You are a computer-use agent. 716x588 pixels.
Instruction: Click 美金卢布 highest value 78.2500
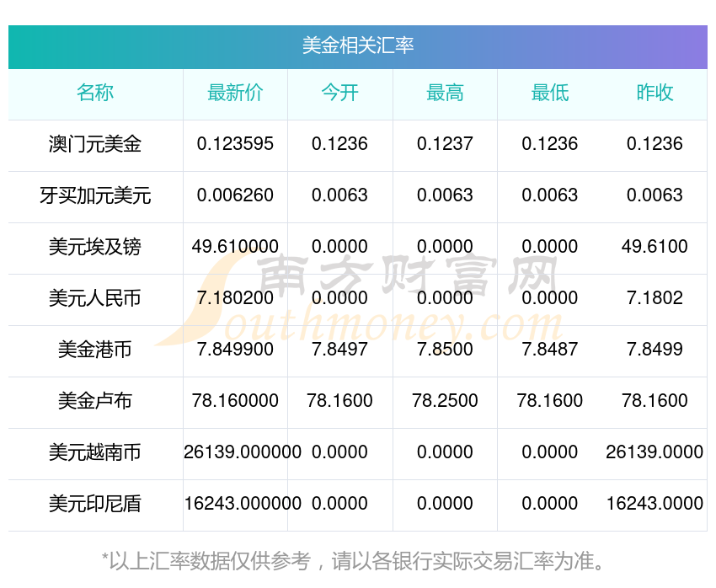[x=445, y=401]
